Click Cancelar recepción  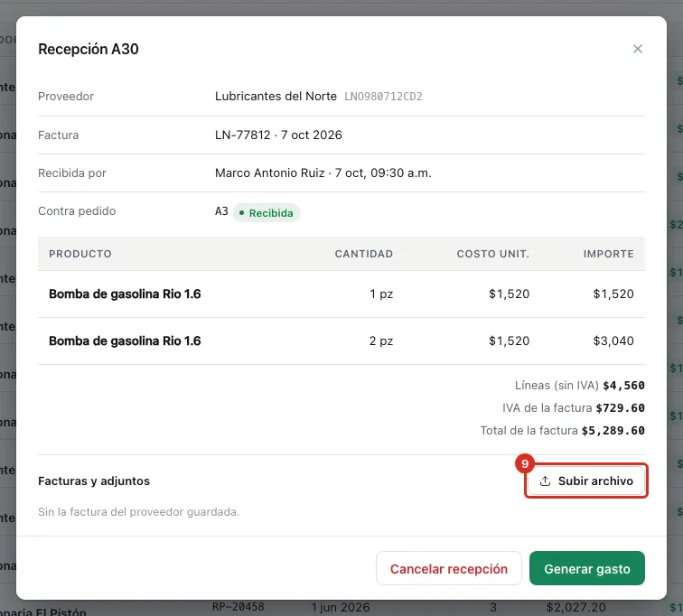449,568
